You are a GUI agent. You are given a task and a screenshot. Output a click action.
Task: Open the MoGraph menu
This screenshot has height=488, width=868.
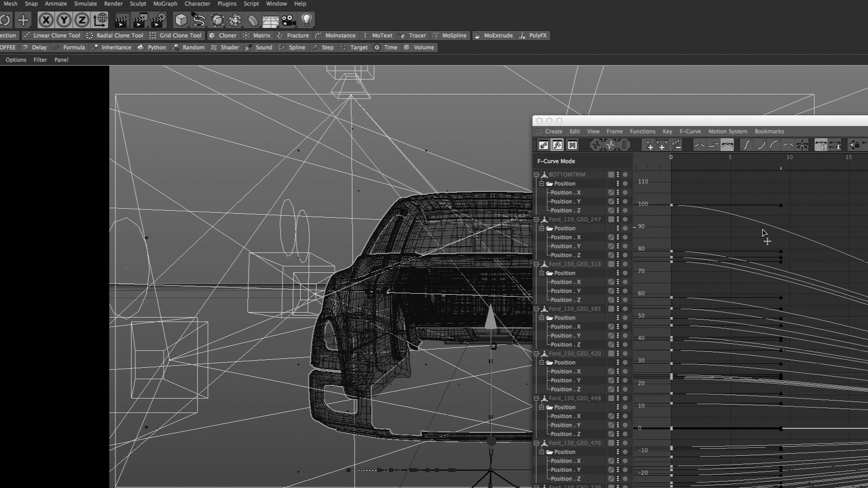165,3
